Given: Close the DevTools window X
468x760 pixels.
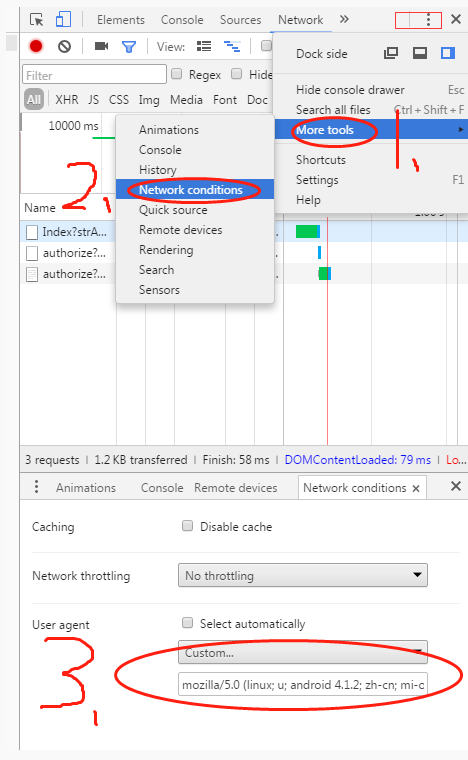Looking at the screenshot, I should [456, 19].
